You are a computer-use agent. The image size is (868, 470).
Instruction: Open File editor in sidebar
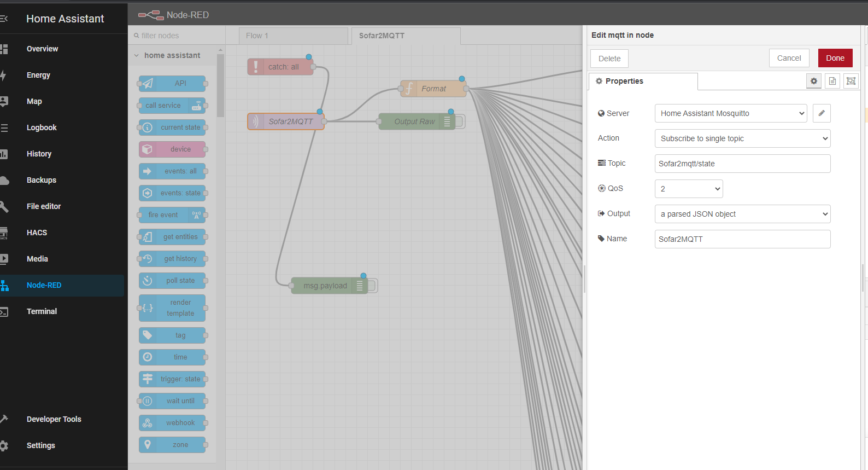[x=44, y=206]
